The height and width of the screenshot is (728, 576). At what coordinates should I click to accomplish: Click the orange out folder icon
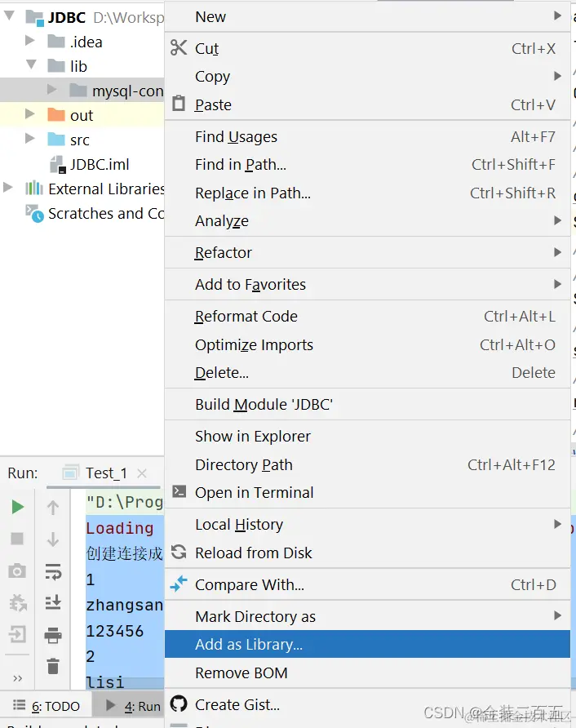(x=56, y=114)
